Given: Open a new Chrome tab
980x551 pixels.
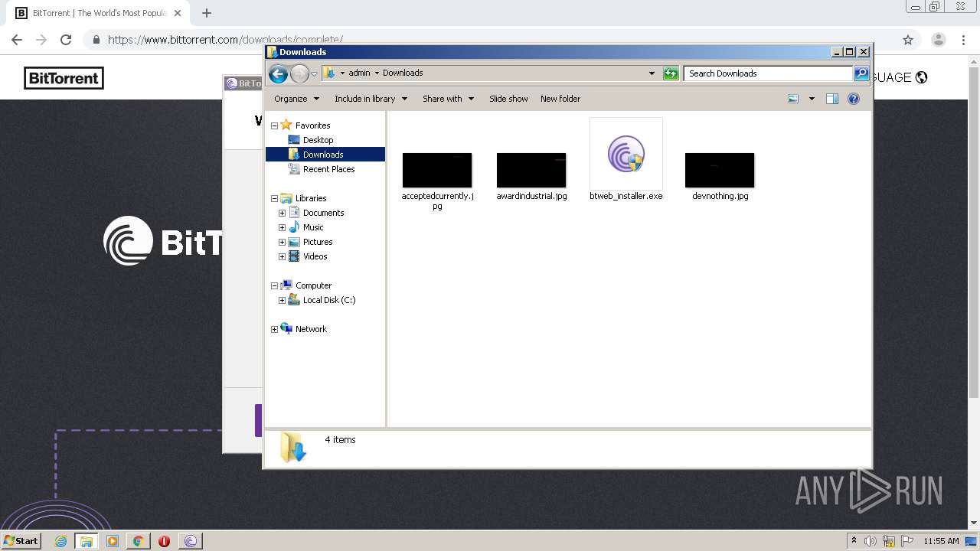Looking at the screenshot, I should click(207, 13).
